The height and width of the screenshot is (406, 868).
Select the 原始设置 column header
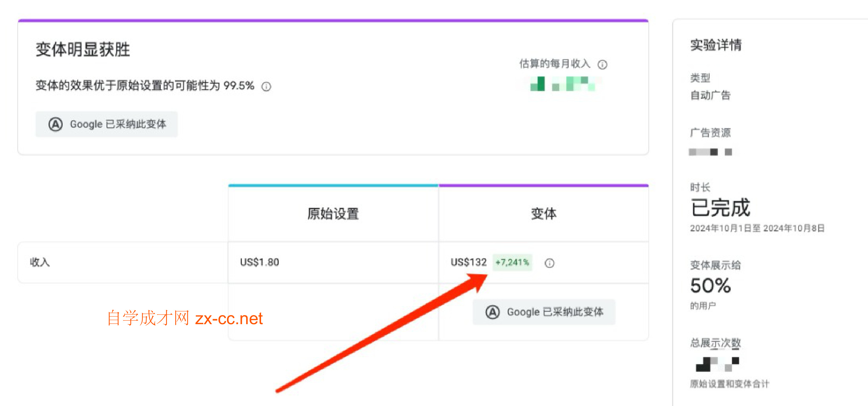pos(333,214)
